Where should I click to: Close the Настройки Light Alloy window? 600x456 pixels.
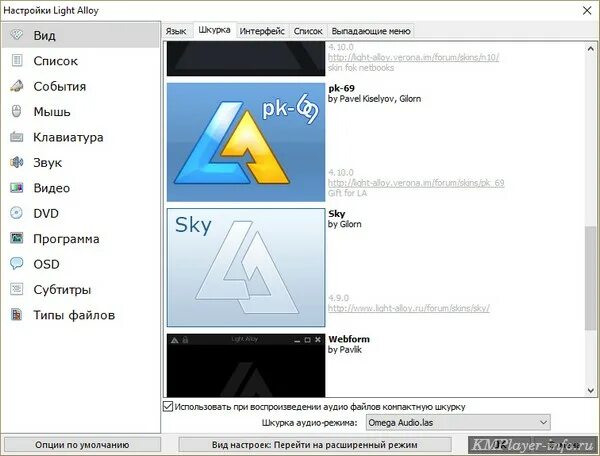click(x=587, y=10)
